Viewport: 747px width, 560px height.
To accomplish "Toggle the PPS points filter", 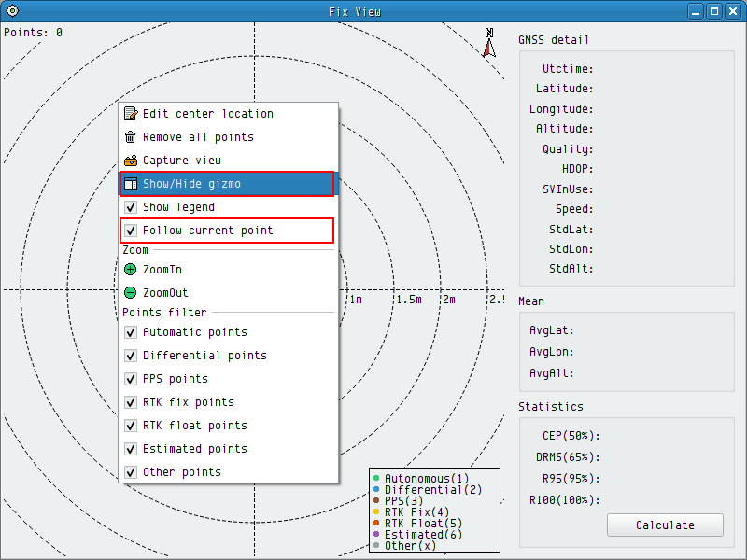I will (131, 379).
